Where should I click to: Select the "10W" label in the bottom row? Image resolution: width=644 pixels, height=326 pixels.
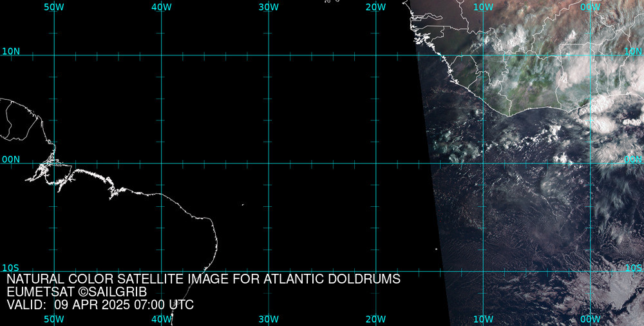(484, 319)
